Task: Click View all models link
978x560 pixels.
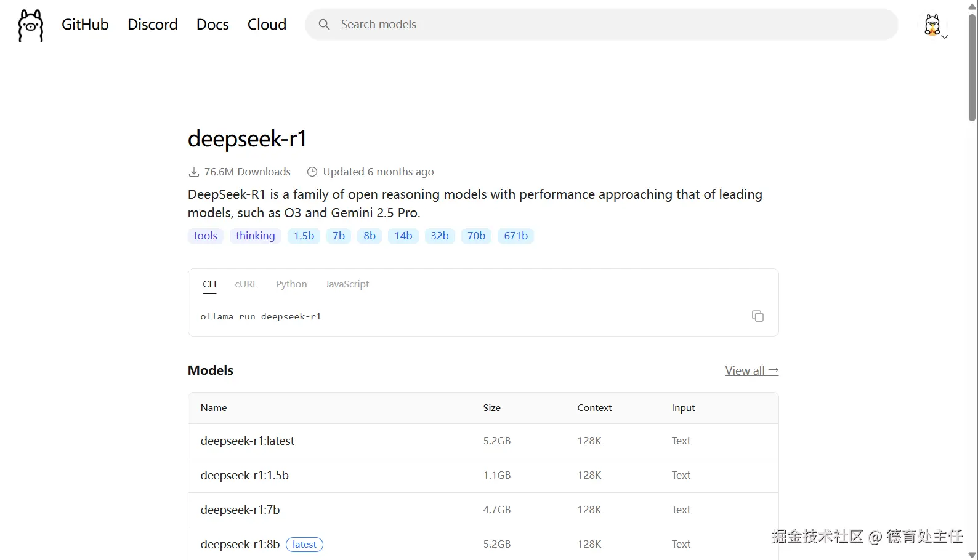Action: coord(751,370)
